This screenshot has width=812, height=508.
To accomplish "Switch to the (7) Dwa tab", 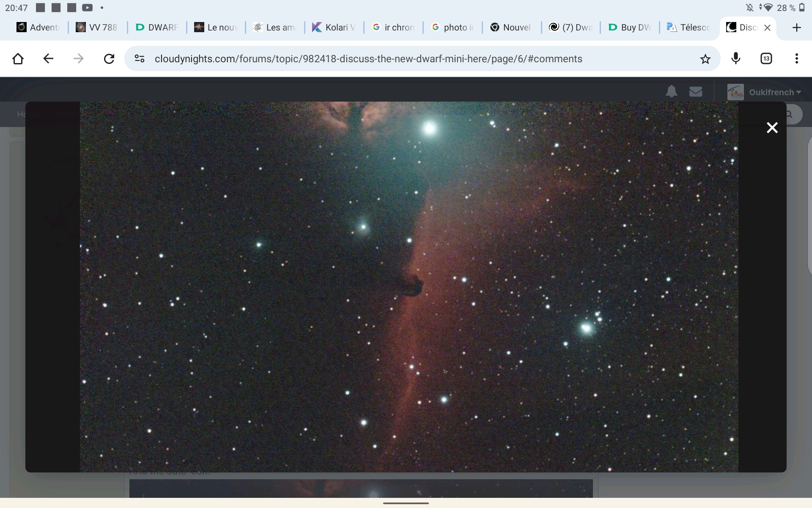I will click(571, 28).
